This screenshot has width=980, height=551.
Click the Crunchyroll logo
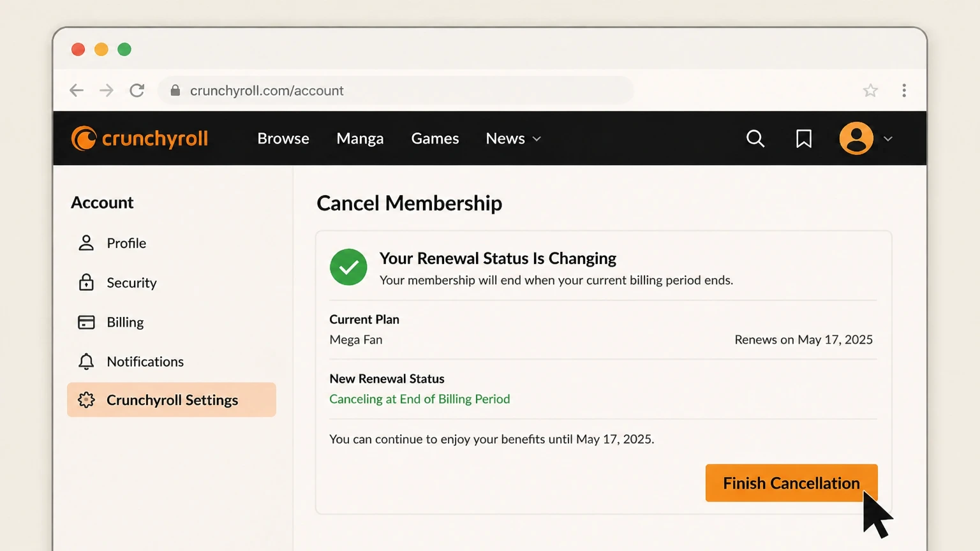(140, 138)
